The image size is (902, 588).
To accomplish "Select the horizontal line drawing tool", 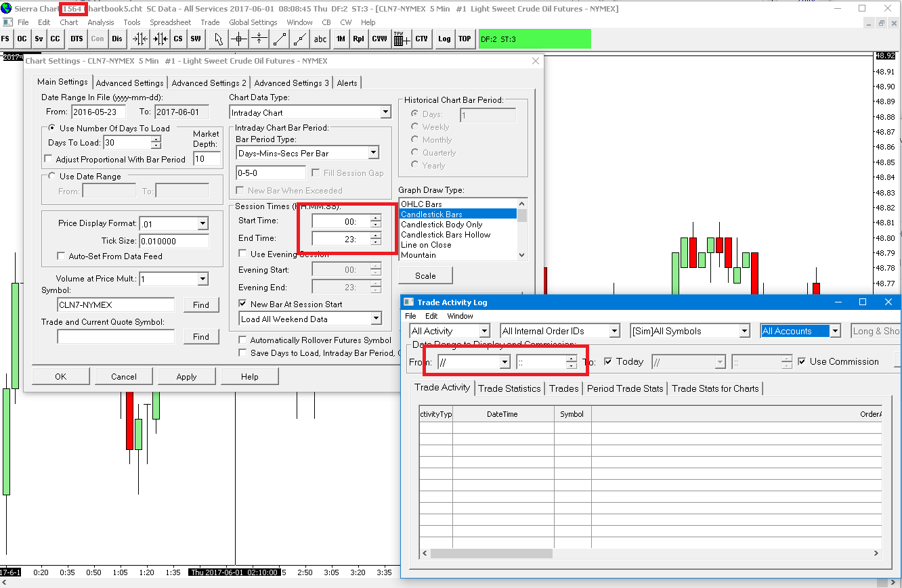I will pyautogui.click(x=259, y=39).
